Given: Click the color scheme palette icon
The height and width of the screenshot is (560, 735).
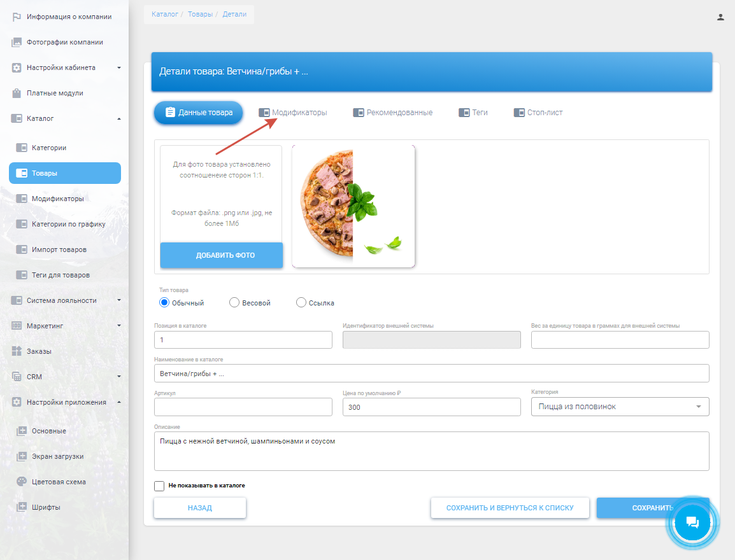Looking at the screenshot, I should 22,482.
